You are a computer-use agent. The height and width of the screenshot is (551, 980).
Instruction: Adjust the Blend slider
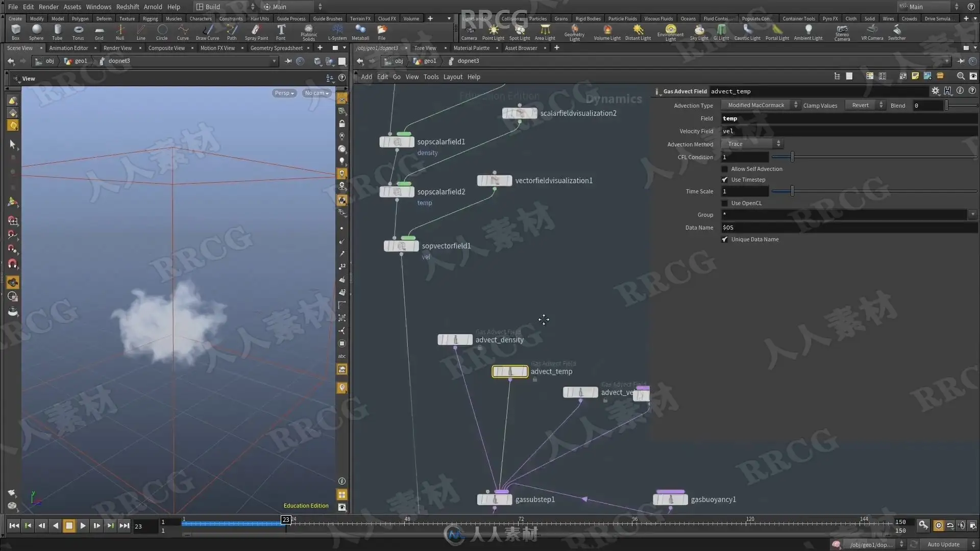coord(961,105)
